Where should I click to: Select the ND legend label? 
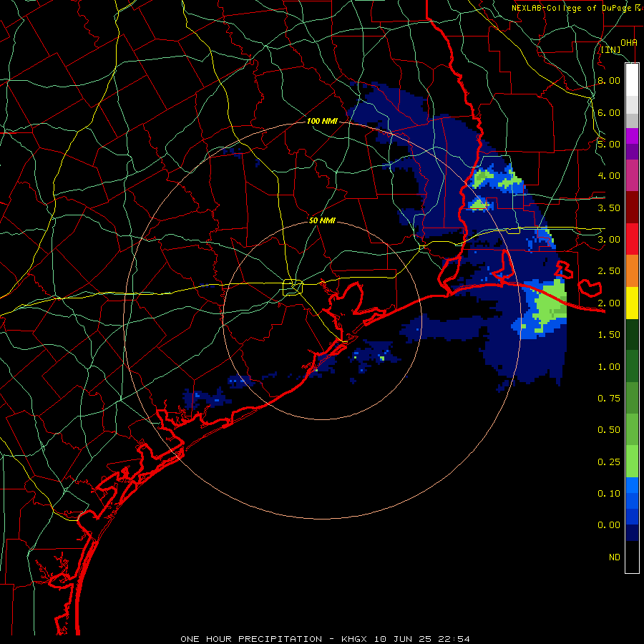tap(615, 557)
